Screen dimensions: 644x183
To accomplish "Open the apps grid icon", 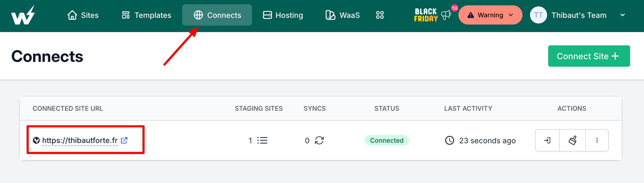I will pyautogui.click(x=380, y=15).
